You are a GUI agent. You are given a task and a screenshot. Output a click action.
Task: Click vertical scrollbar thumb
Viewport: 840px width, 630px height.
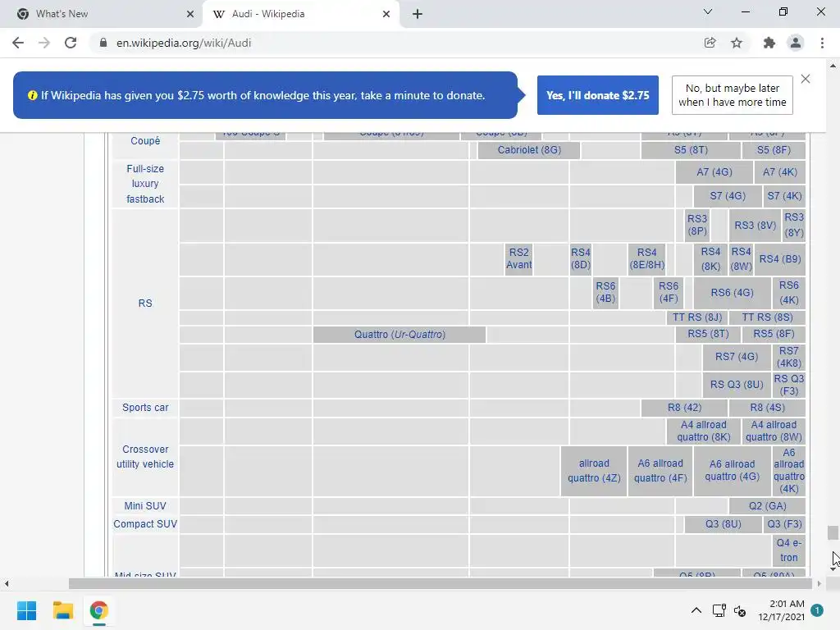click(833, 532)
